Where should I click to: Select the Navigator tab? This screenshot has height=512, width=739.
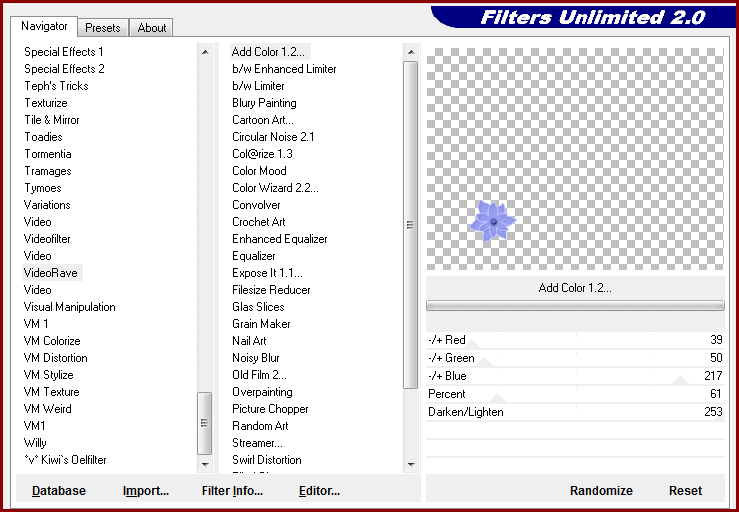(44, 26)
